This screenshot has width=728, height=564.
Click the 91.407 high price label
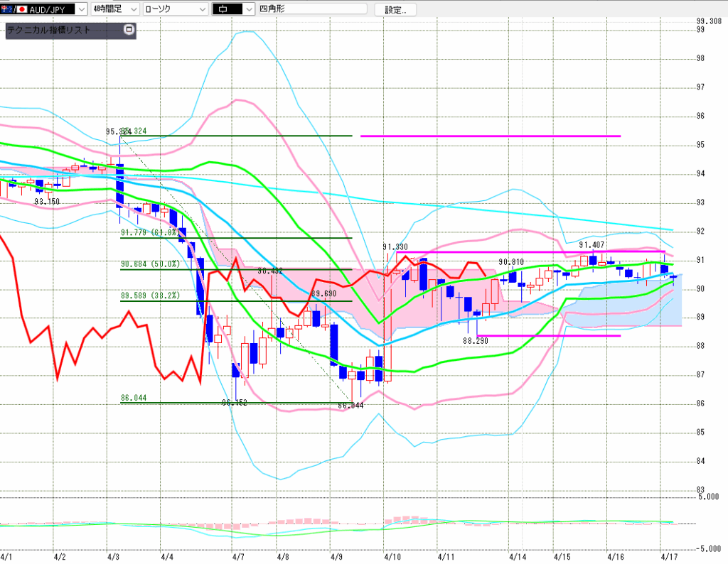(x=591, y=244)
